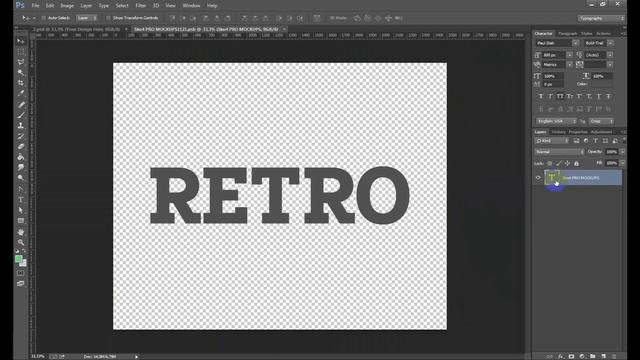640x360 pixels.
Task: Select the Horizontal Type tool
Action: 21,200
